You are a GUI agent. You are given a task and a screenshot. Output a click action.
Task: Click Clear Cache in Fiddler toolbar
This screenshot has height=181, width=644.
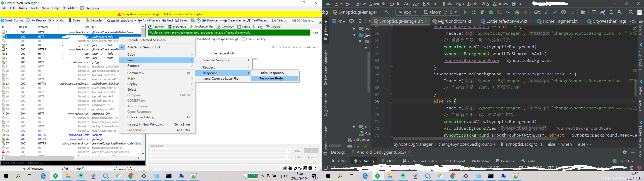coord(234,20)
